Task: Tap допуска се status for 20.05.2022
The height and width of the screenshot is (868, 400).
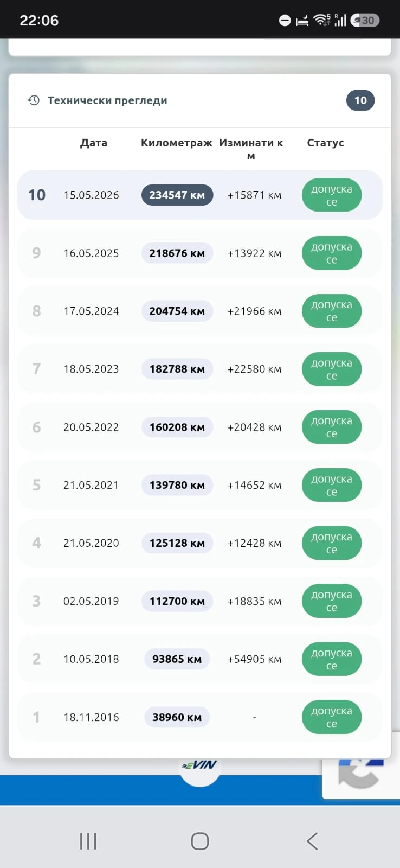Action: 332,427
